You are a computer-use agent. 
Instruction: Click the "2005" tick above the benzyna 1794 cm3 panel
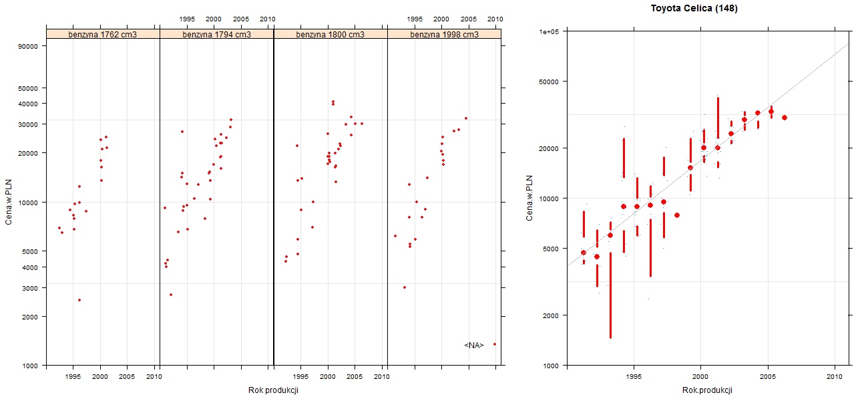tap(241, 19)
